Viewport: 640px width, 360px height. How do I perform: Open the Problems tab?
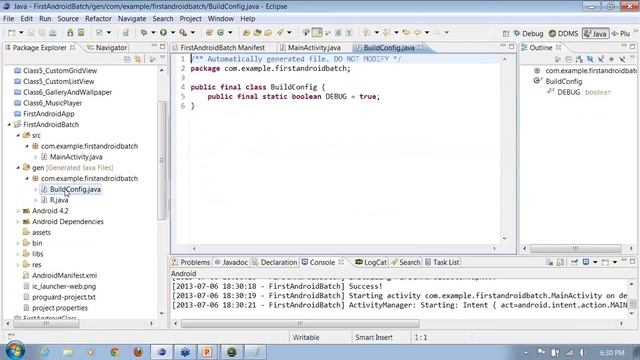191,262
